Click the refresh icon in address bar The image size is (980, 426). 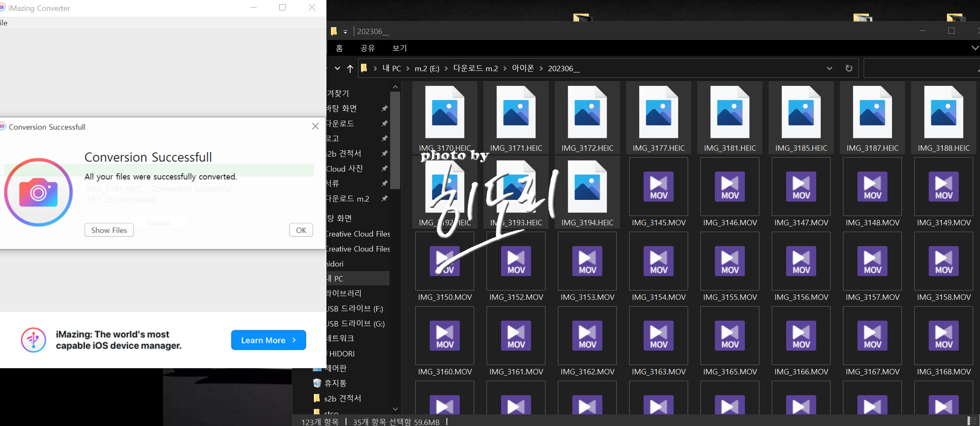click(849, 68)
